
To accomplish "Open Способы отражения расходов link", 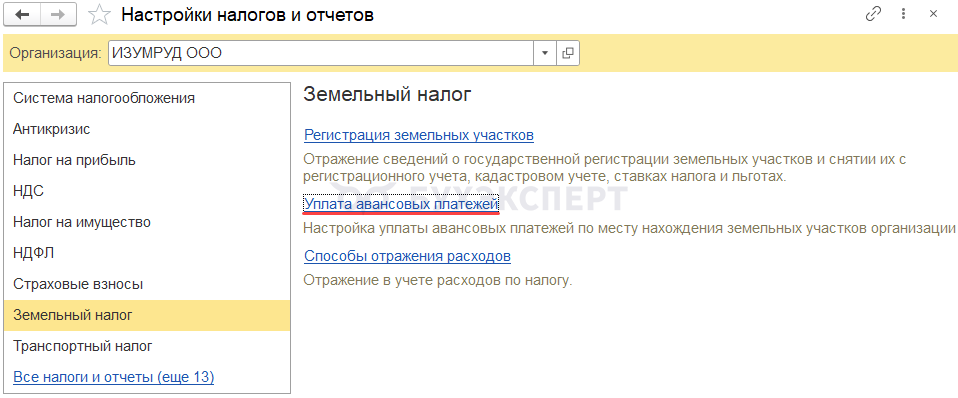I will pyautogui.click(x=408, y=256).
